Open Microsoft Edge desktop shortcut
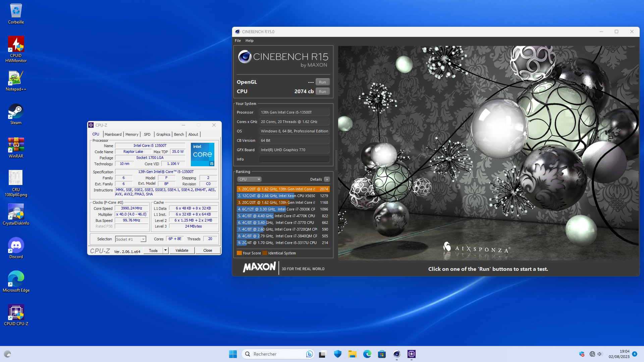Viewport: 644px width, 362px height. [16, 282]
